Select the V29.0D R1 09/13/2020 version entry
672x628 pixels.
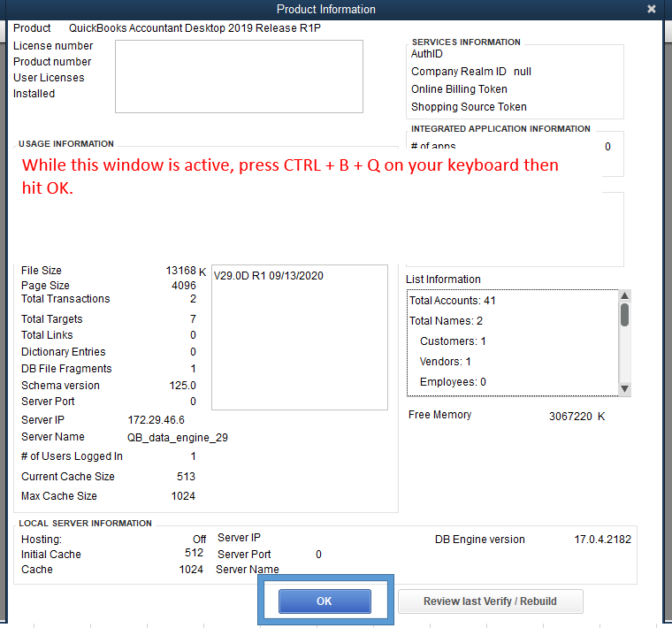tap(269, 276)
